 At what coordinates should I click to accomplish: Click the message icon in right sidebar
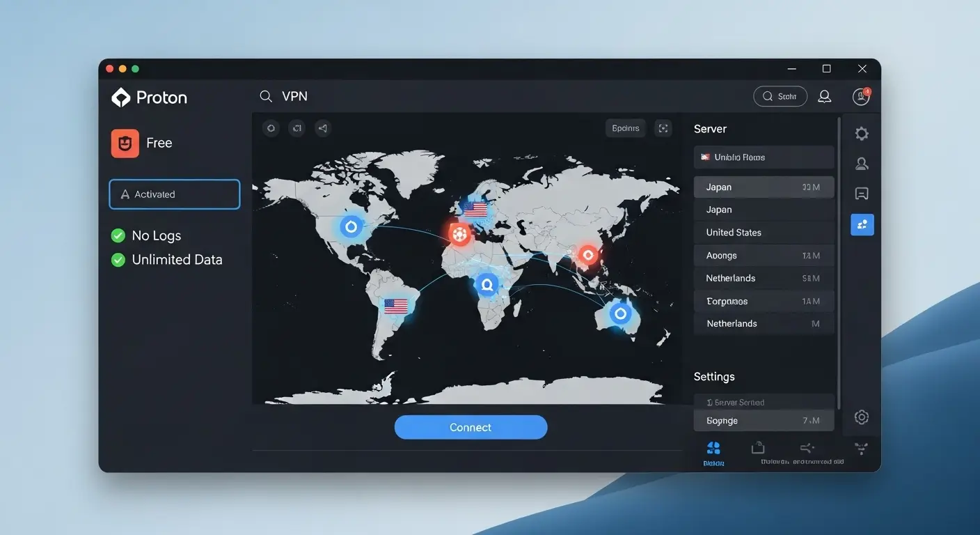862,194
